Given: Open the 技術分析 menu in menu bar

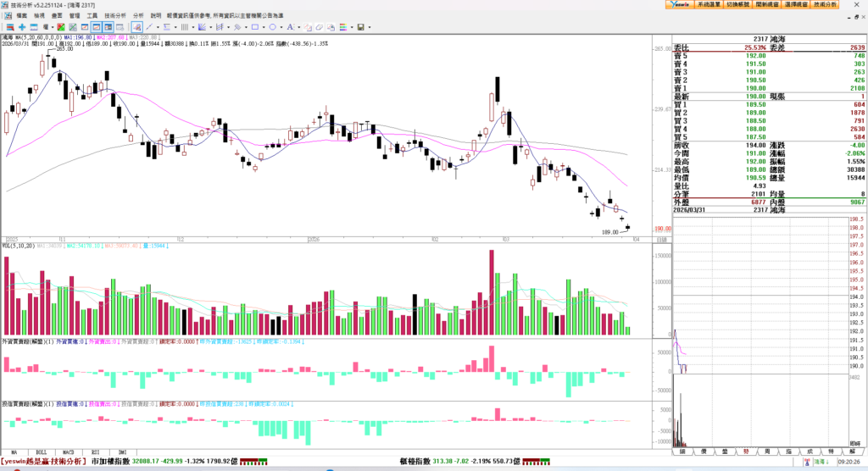Looking at the screenshot, I should 115,15.
